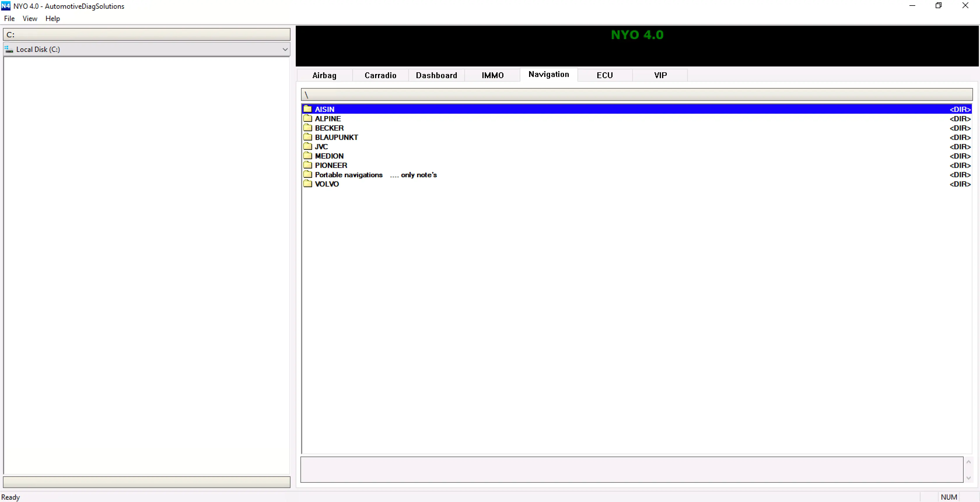The image size is (980, 502).
Task: Open the Local Disk (C:) drive dropdown
Action: point(285,50)
